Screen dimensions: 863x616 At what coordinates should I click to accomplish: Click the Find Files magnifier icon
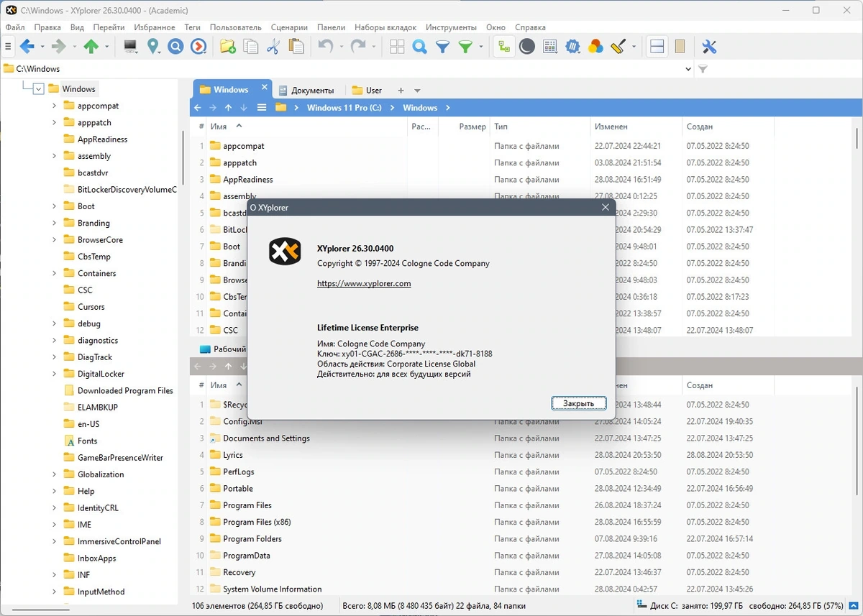[420, 47]
